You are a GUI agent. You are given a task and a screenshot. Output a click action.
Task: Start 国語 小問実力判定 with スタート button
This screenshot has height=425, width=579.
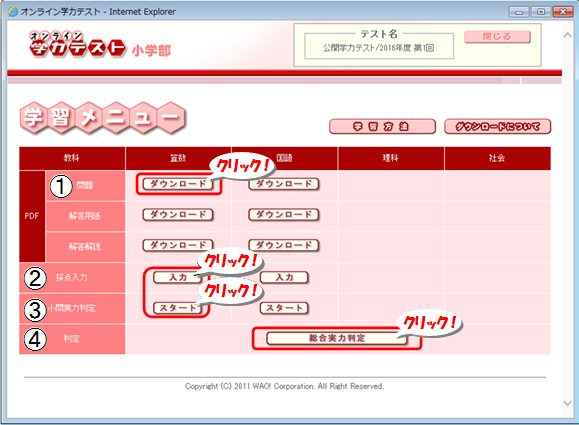tap(284, 308)
